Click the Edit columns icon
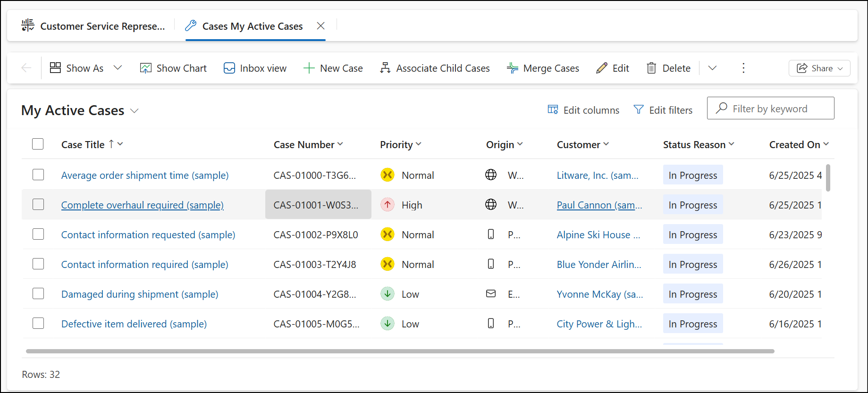Screen dimensions: 868x393 click(553, 109)
